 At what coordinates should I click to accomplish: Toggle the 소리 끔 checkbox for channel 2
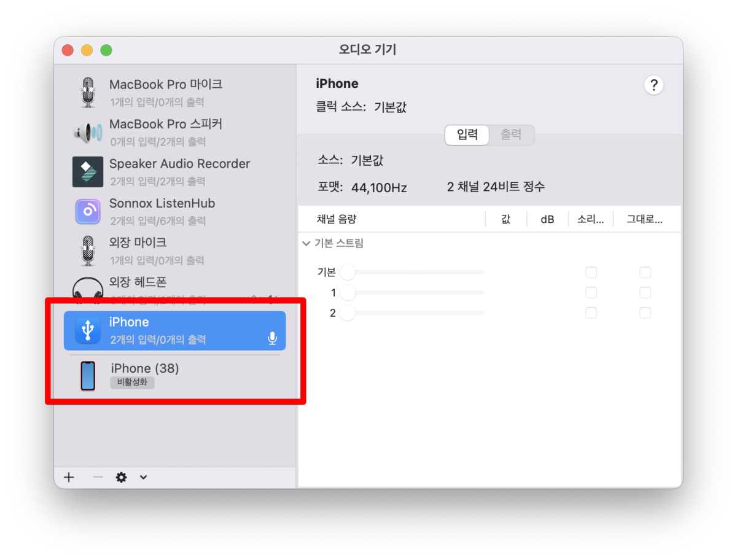coord(591,313)
